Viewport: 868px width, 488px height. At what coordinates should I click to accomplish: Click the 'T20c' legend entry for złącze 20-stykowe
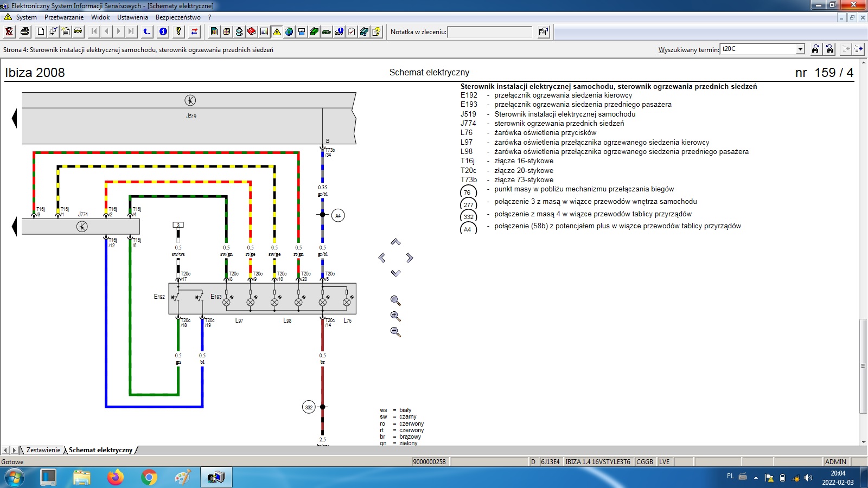click(x=469, y=170)
